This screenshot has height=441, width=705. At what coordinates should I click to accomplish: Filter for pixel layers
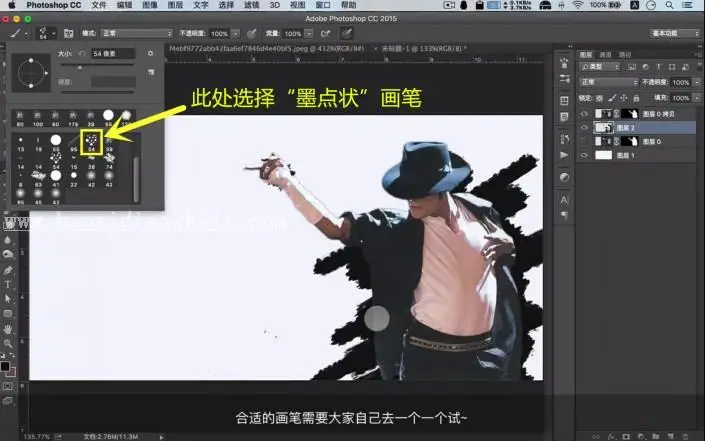pos(632,67)
